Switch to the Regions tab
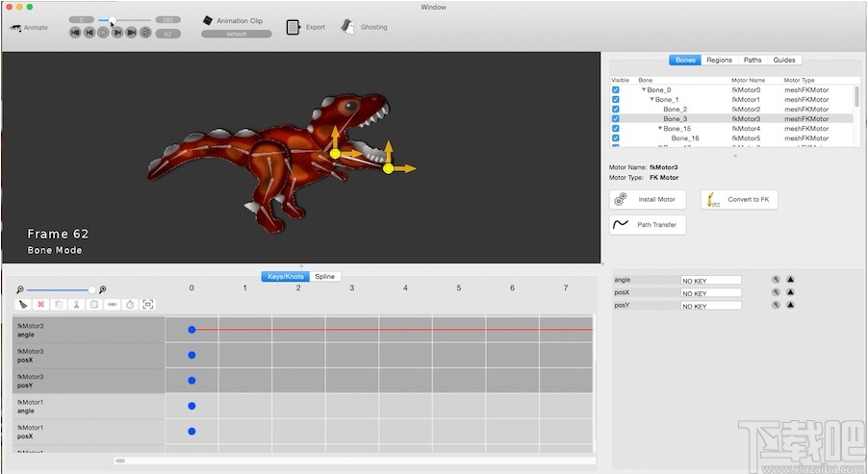Image resolution: width=868 pixels, height=474 pixels. (x=719, y=60)
